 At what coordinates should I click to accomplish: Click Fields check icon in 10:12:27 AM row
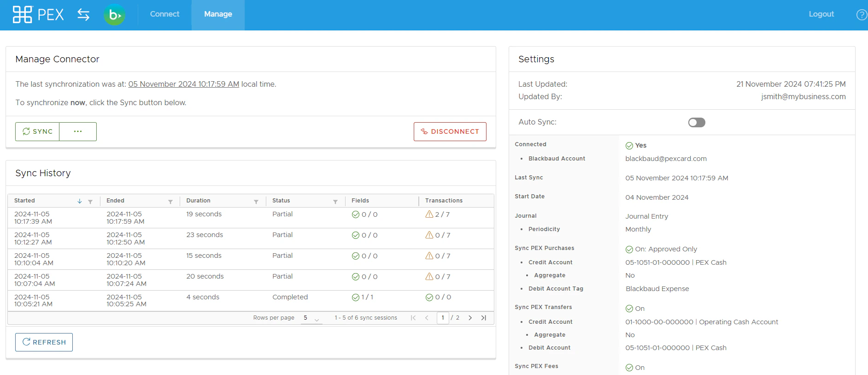coord(356,235)
